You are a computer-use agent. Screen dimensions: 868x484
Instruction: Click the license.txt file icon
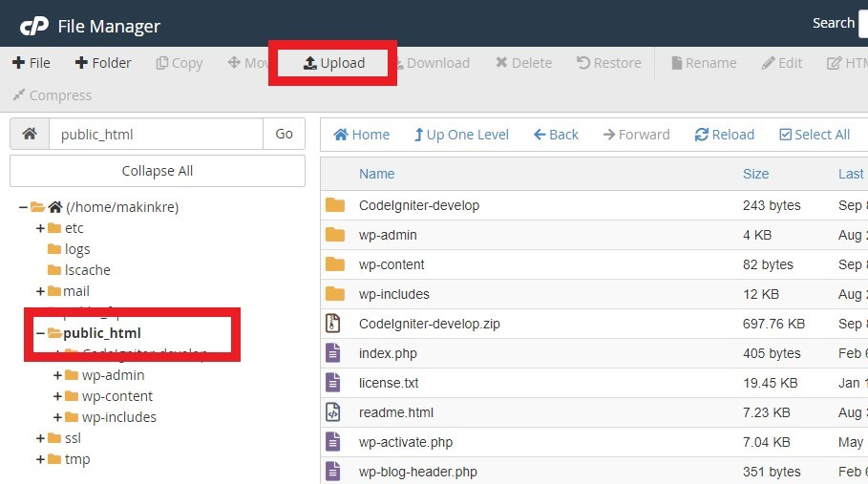pos(332,383)
